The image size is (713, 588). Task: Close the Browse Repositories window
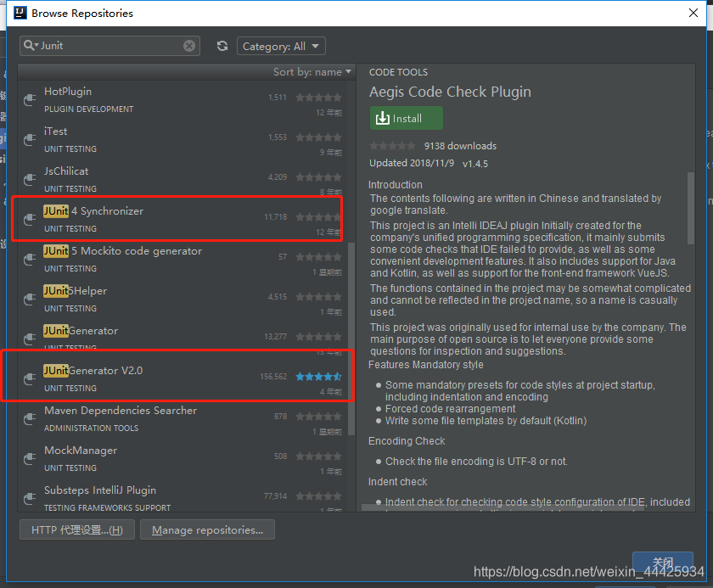tap(693, 13)
